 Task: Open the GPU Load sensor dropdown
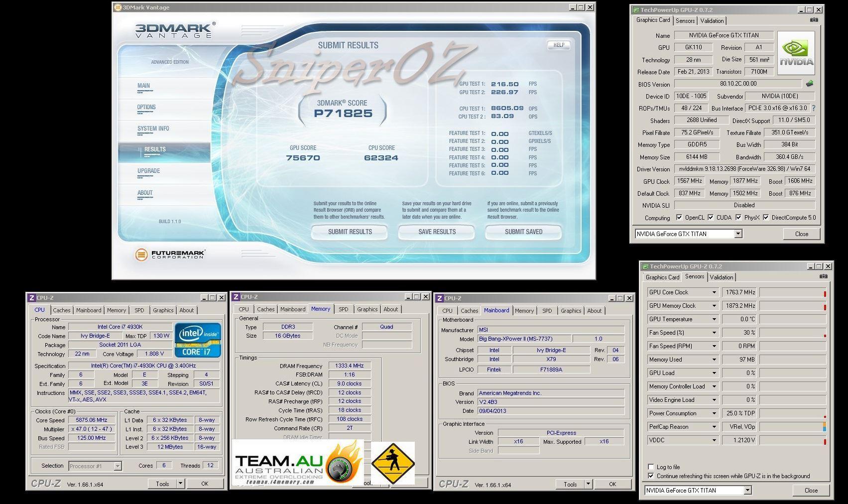tap(714, 373)
